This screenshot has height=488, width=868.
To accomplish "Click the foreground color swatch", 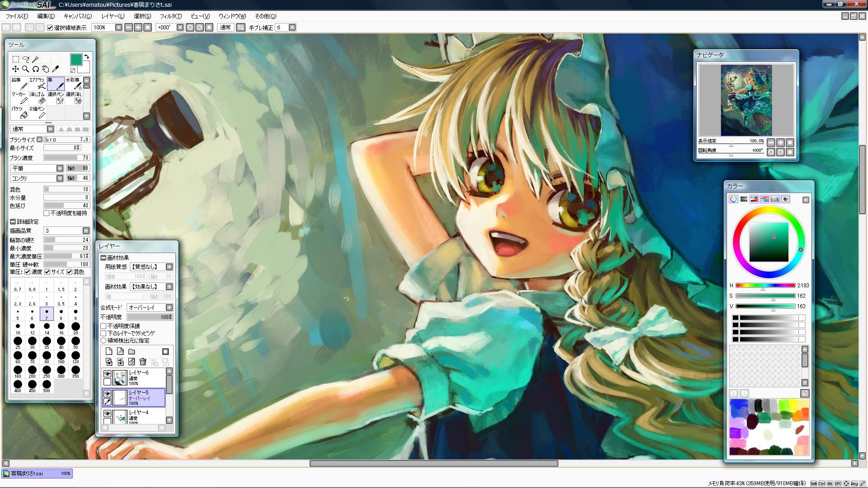I will (76, 60).
